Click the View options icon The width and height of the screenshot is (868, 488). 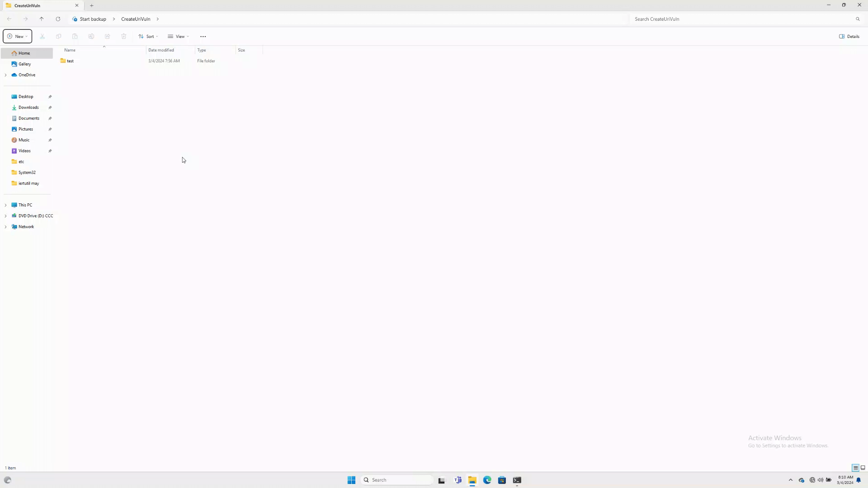click(x=178, y=36)
